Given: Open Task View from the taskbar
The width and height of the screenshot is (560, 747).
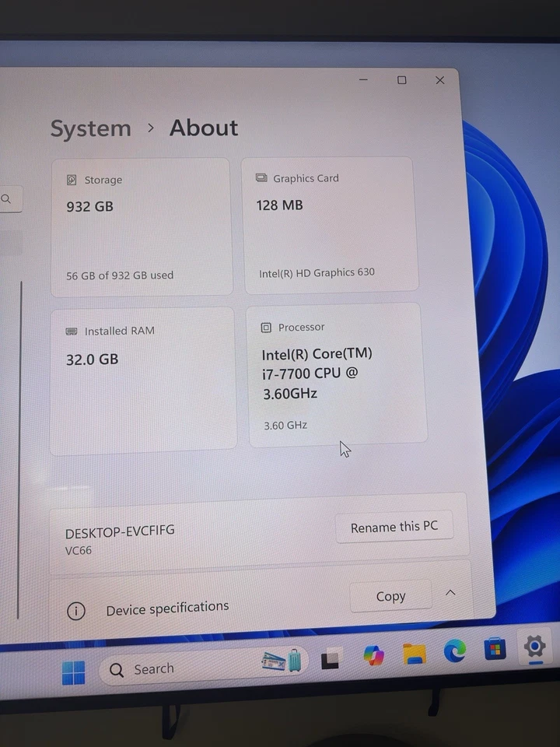Looking at the screenshot, I should (330, 659).
